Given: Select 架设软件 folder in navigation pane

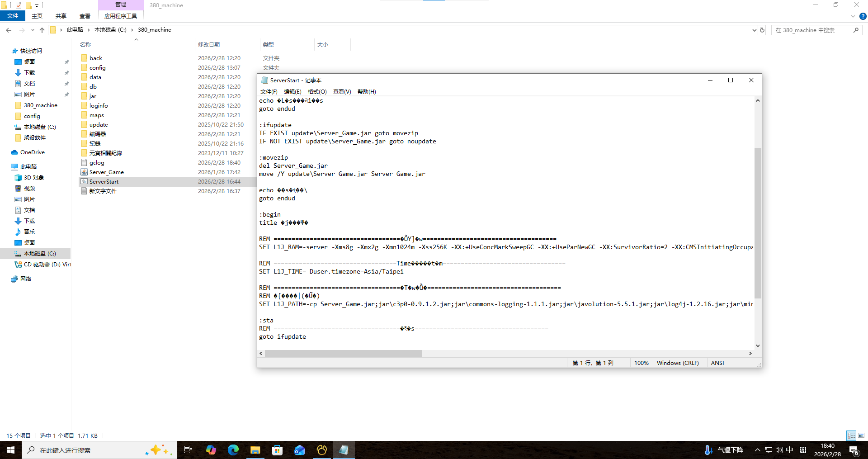Looking at the screenshot, I should (35, 137).
